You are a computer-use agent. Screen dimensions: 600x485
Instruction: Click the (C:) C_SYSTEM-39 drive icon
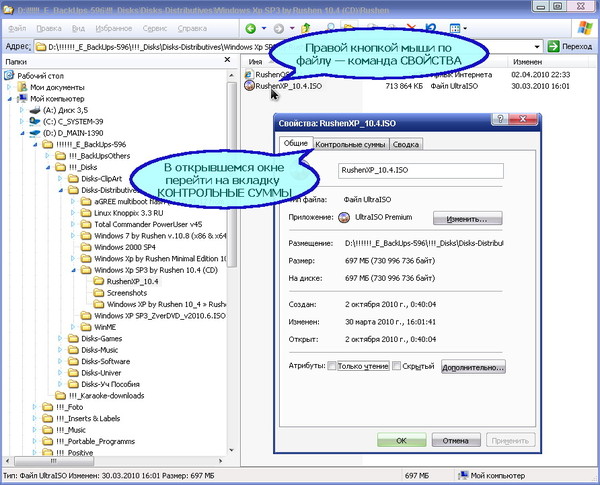coord(35,121)
